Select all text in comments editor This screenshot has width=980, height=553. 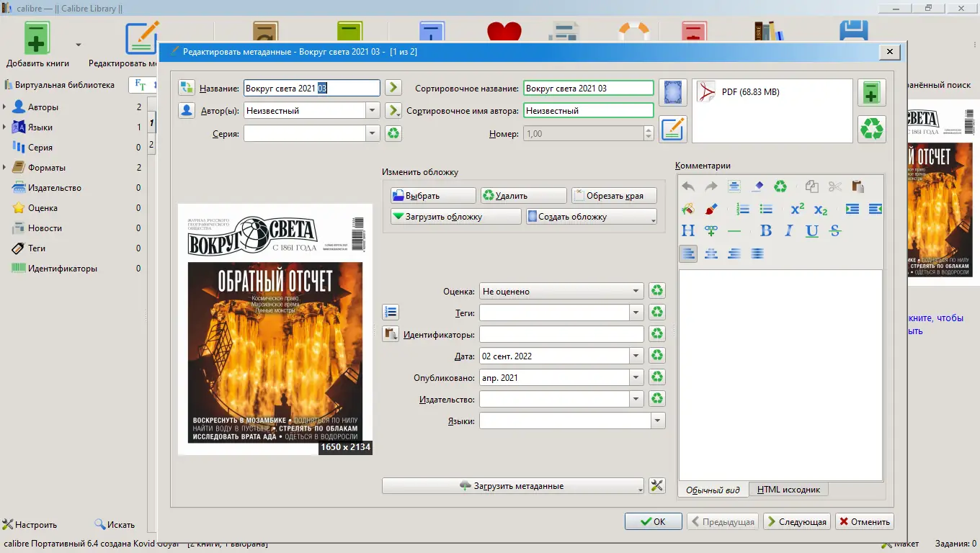point(734,186)
